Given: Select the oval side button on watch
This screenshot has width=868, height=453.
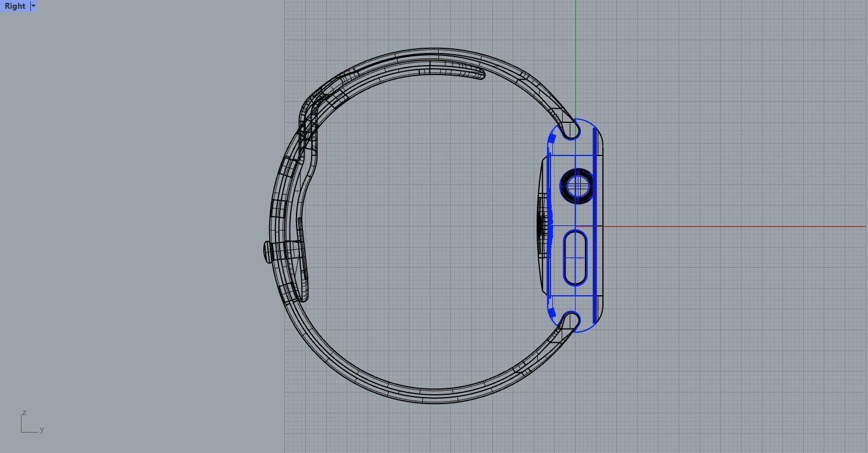Looking at the screenshot, I should tap(575, 257).
